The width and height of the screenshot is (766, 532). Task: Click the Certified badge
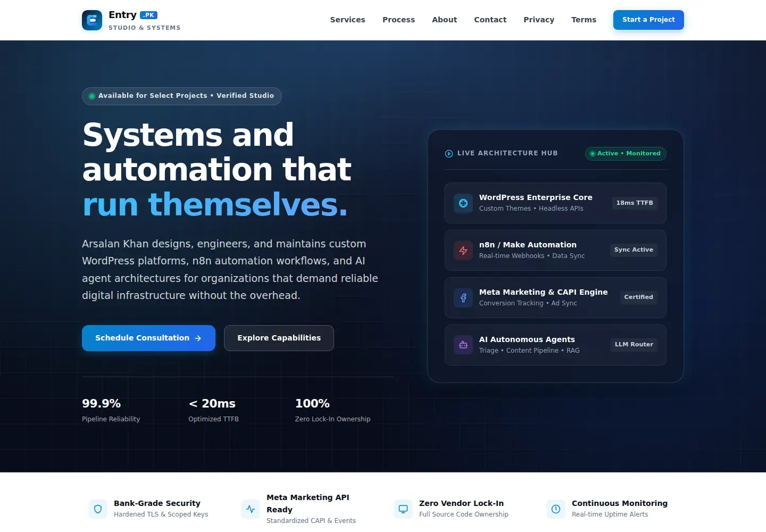click(638, 297)
